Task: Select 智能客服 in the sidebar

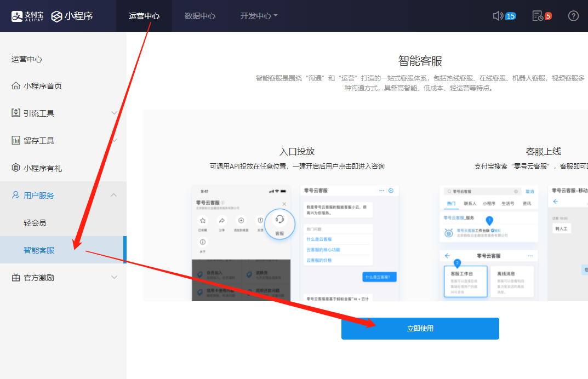Action: click(63, 250)
